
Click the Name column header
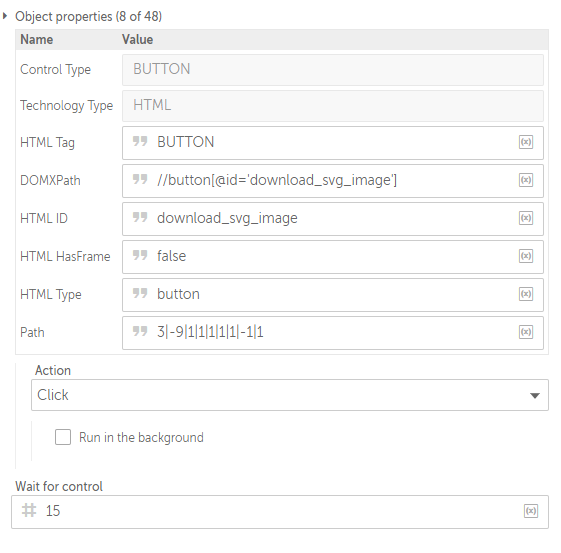click(36, 39)
